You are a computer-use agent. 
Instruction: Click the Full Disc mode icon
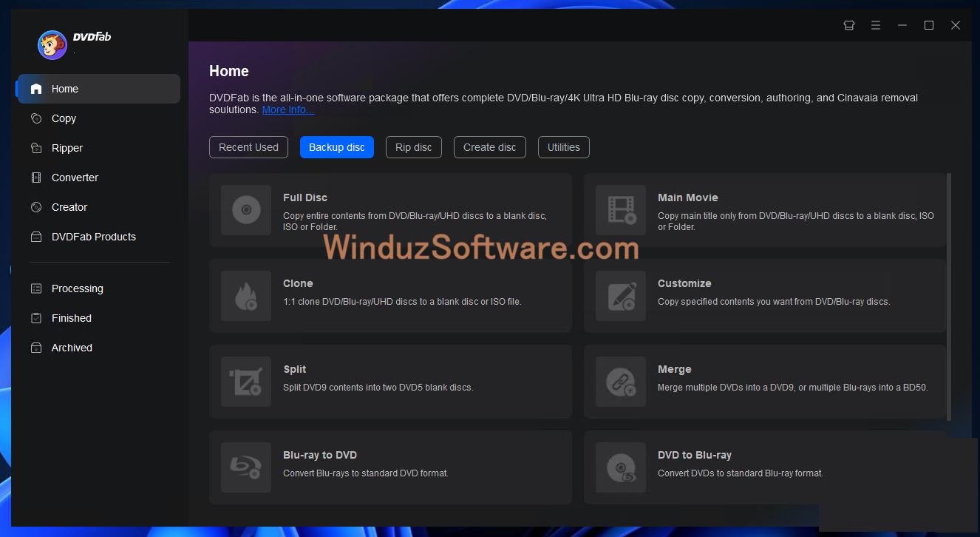[246, 210]
